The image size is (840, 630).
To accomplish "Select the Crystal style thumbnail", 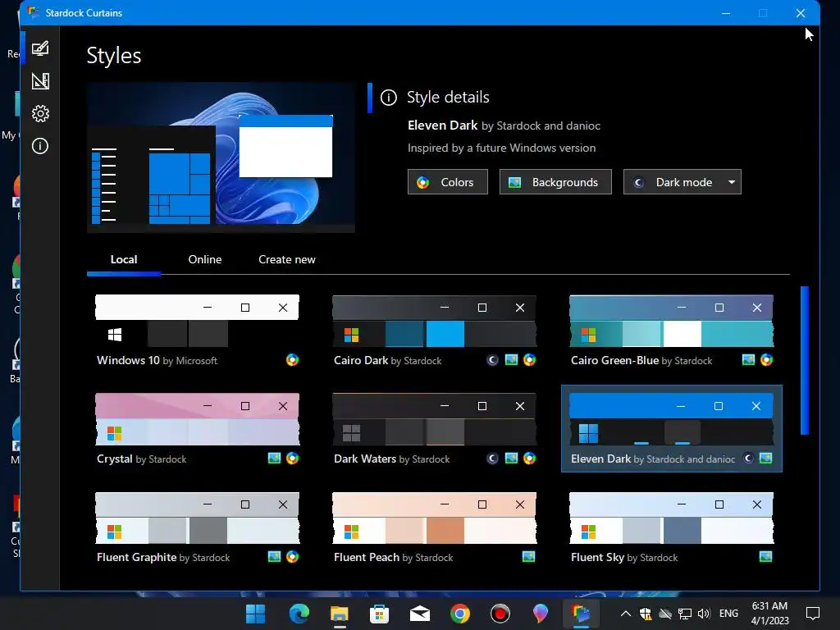I will point(197,420).
